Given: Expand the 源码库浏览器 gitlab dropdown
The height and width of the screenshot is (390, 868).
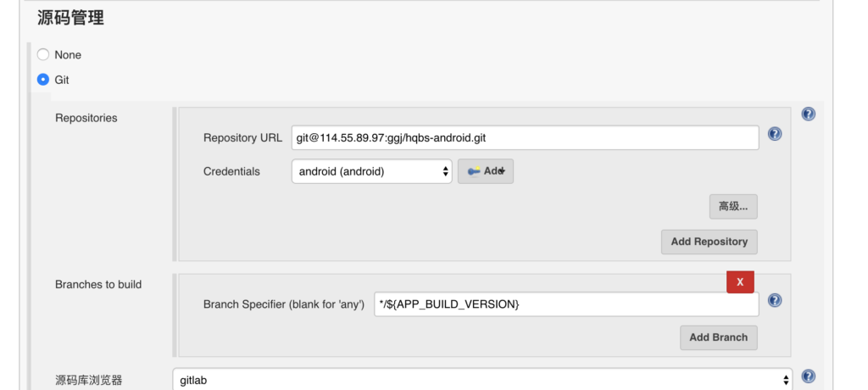Looking at the screenshot, I should pos(482,380).
